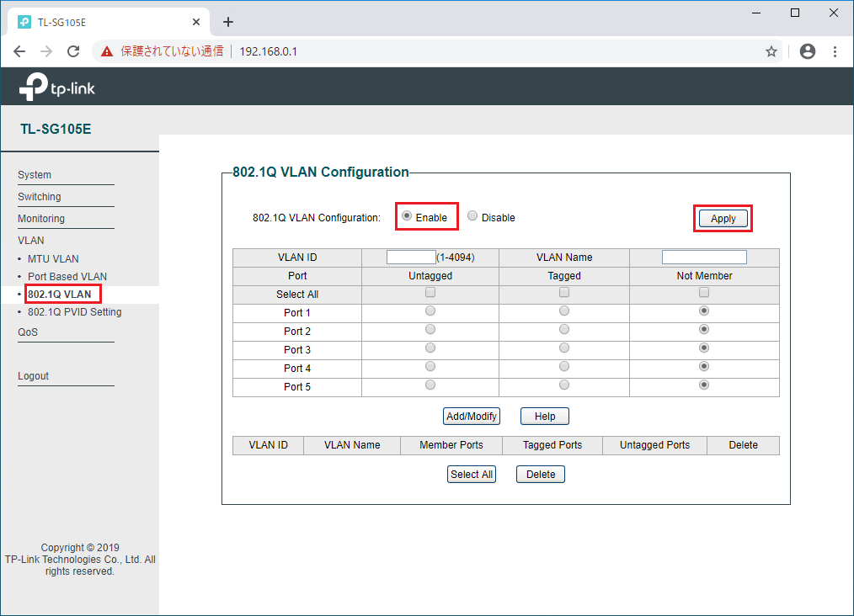
Task: Check Select All in the Not Member column
Action: click(x=704, y=293)
